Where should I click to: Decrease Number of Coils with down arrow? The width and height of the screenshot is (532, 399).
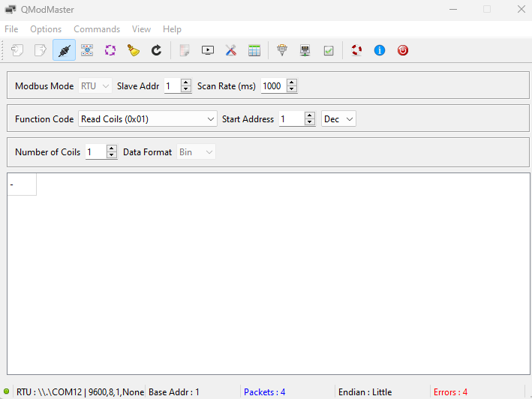click(111, 155)
